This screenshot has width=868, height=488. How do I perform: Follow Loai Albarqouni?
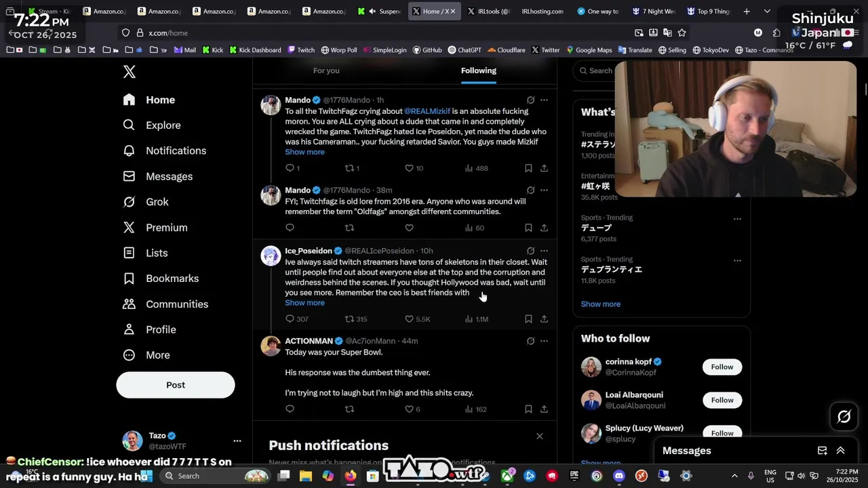[x=722, y=400]
